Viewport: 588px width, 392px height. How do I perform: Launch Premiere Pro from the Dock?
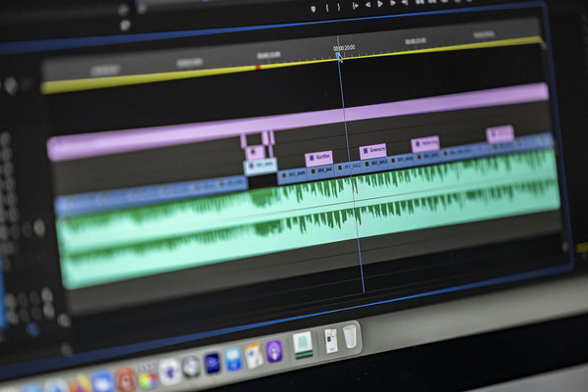[x=212, y=364]
